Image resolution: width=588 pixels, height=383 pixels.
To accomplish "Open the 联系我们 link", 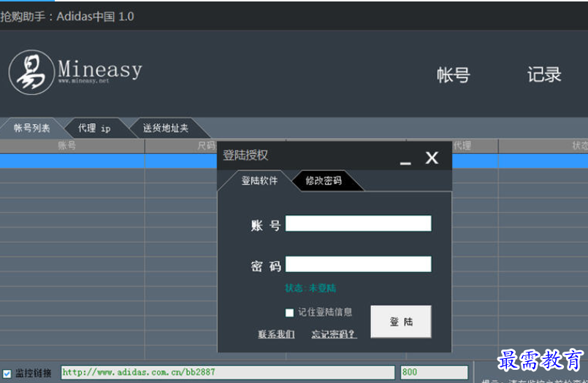I will coord(276,334).
